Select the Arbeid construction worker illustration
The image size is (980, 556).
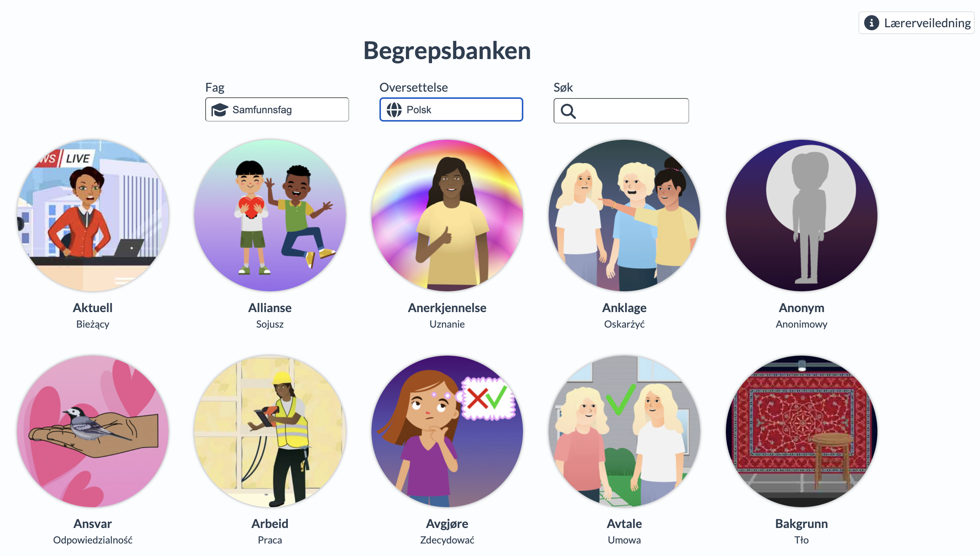[x=270, y=431]
